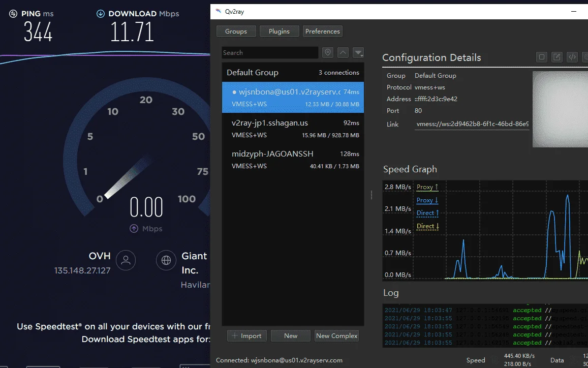Click the '::ffff:2d3c:9e42' address value
The height and width of the screenshot is (368, 588).
436,99
